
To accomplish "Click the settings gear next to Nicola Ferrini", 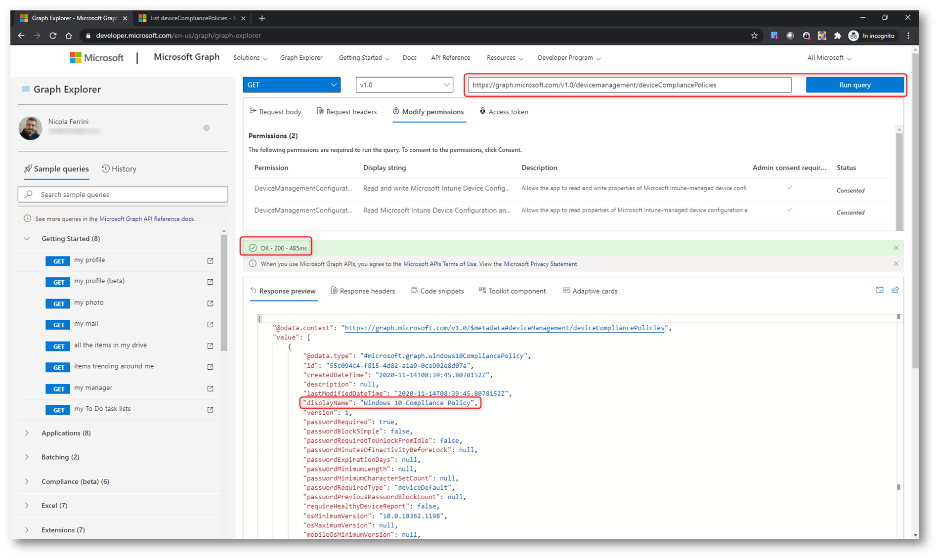I will [x=207, y=128].
